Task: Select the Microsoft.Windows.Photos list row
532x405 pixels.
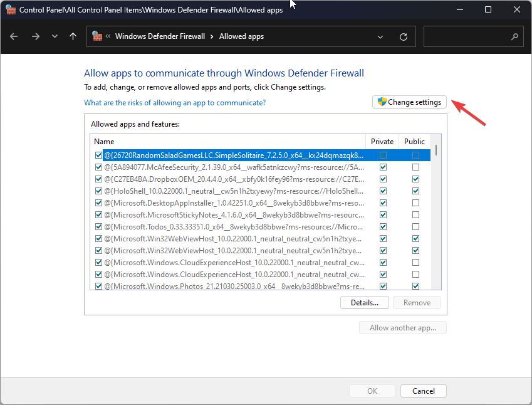Action: click(x=261, y=286)
